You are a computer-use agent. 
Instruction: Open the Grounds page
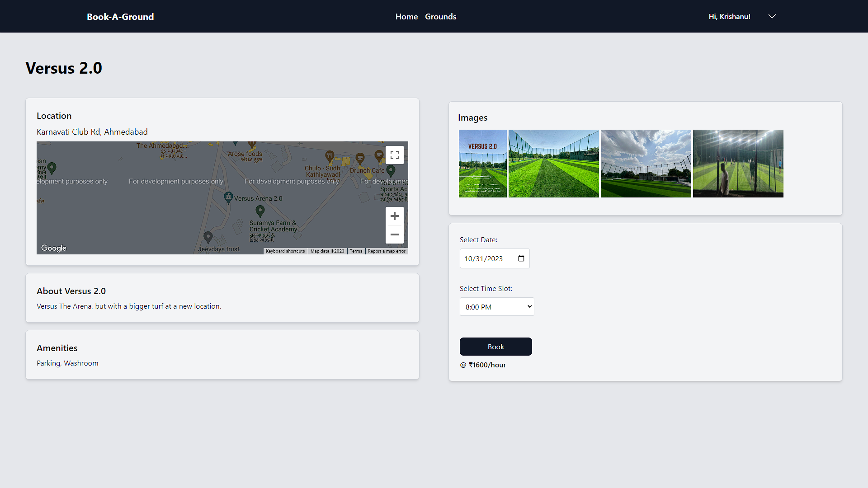point(440,16)
